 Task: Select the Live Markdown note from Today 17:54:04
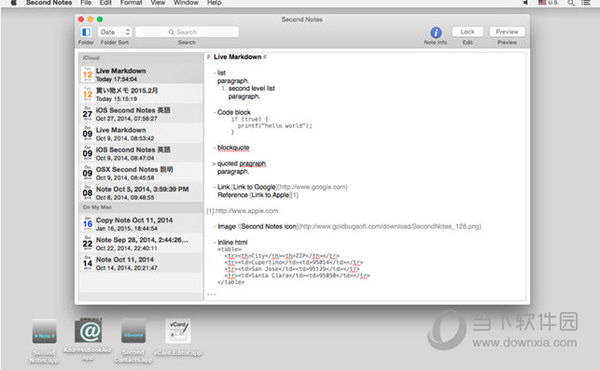141,74
